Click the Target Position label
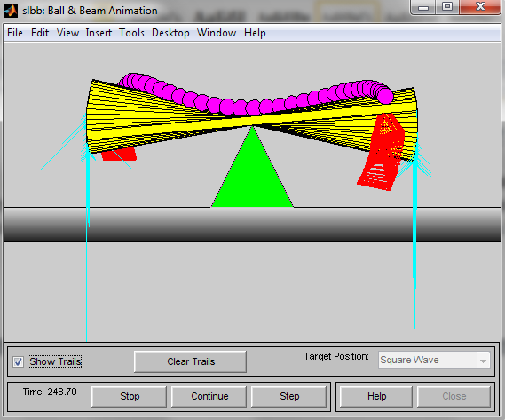The height and width of the screenshot is (420, 505). (336, 356)
